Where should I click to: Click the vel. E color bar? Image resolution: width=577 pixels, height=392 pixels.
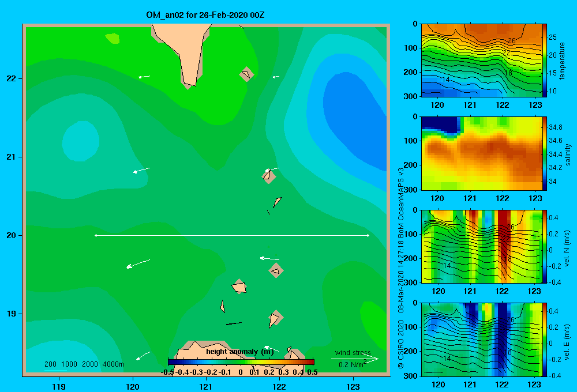[x=545, y=340]
